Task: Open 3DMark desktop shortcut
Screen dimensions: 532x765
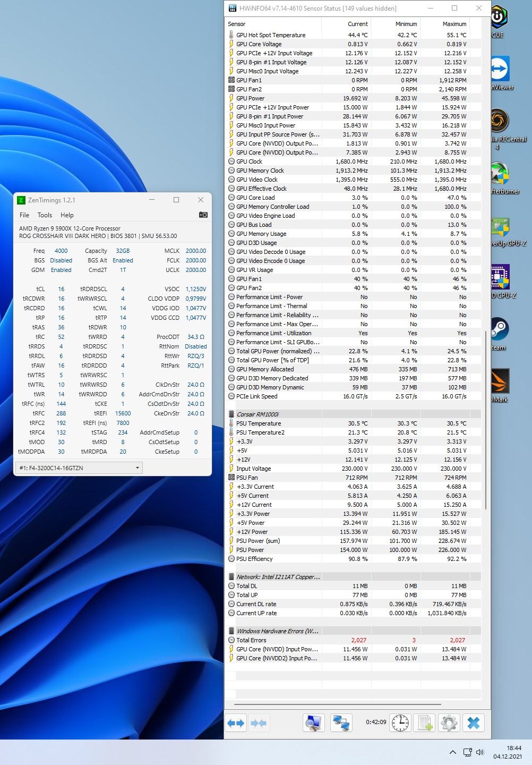Action: (500, 386)
